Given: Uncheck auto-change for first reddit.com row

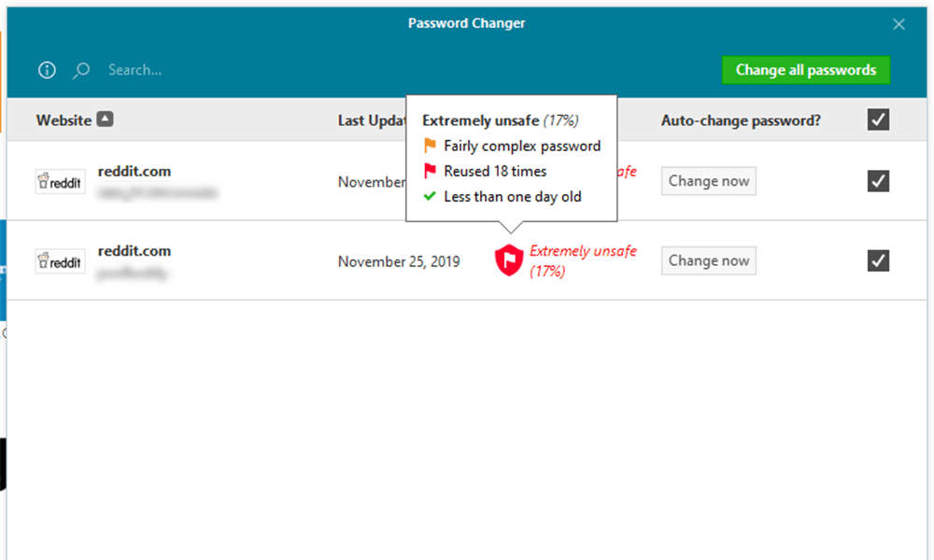Looking at the screenshot, I should pyautogui.click(x=878, y=181).
